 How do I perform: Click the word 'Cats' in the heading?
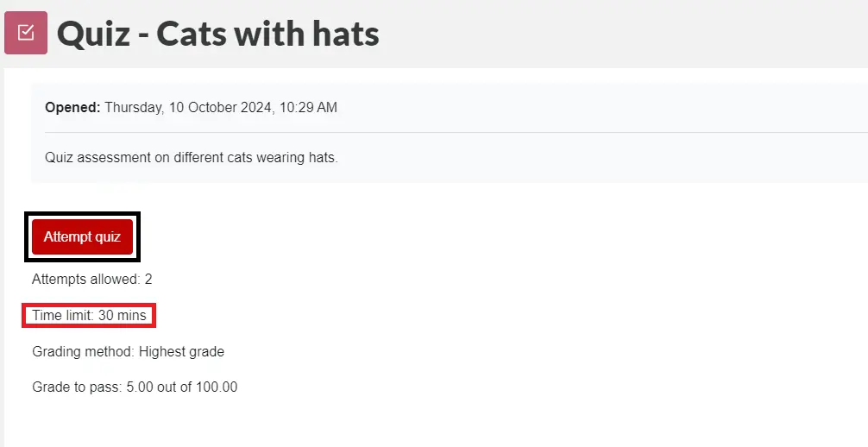(x=192, y=34)
